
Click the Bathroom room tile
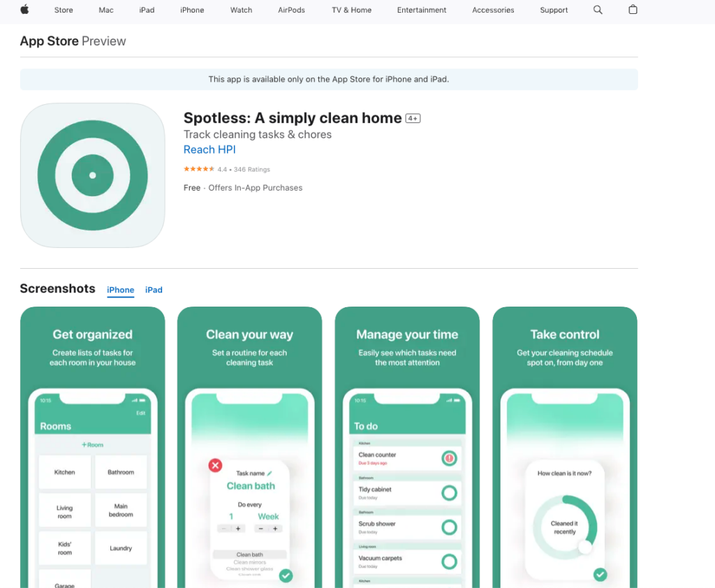tap(121, 472)
